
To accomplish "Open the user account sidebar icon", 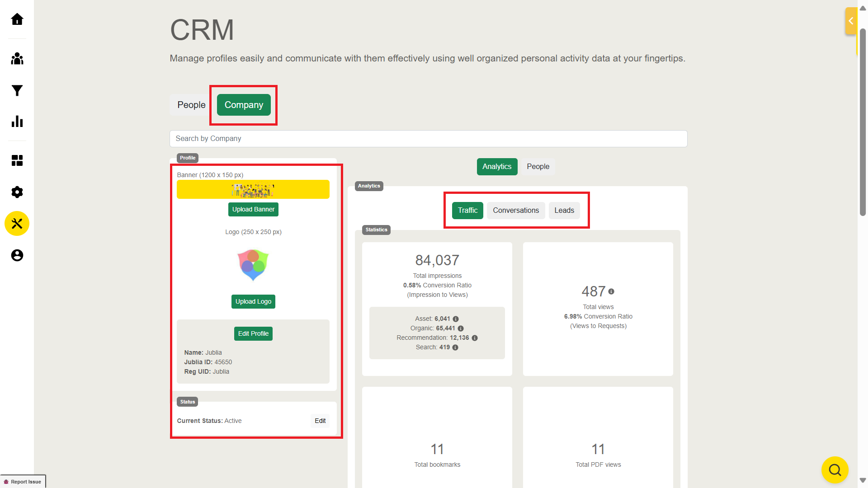I will click(17, 255).
